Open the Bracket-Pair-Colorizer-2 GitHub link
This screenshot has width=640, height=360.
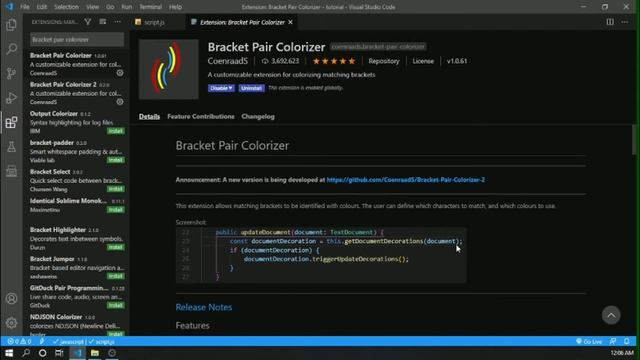coord(406,180)
